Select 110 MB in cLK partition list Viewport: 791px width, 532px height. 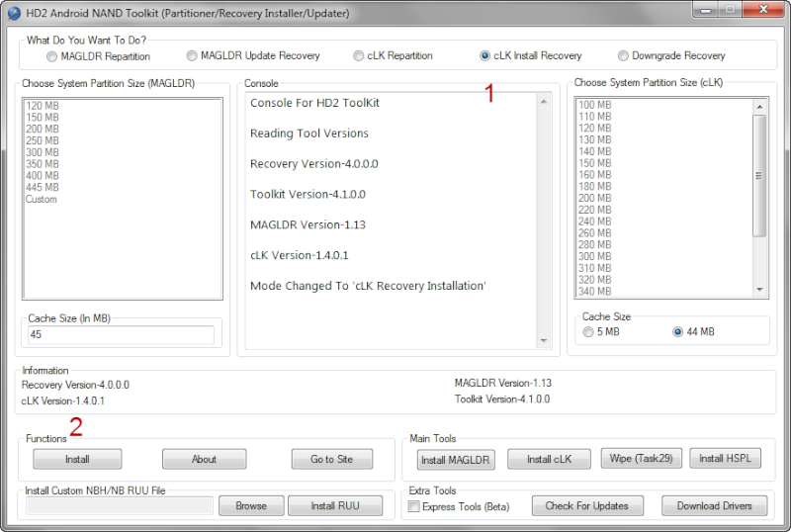tap(595, 116)
